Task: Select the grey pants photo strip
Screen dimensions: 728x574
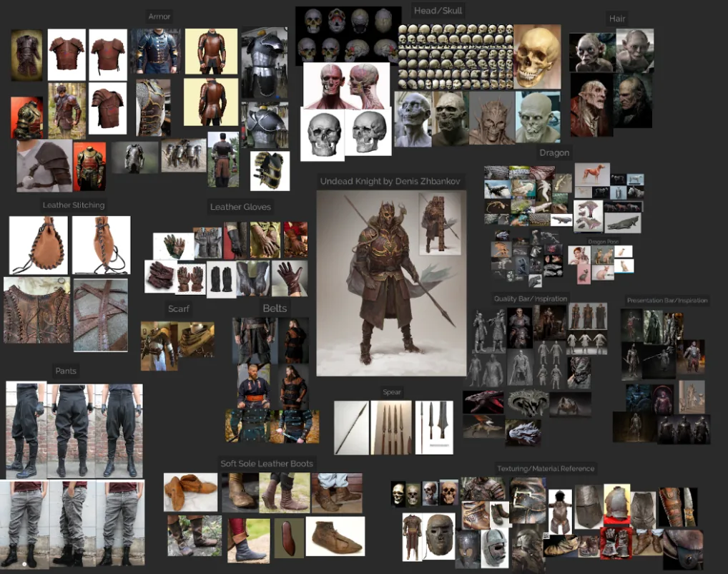Action: click(x=72, y=525)
